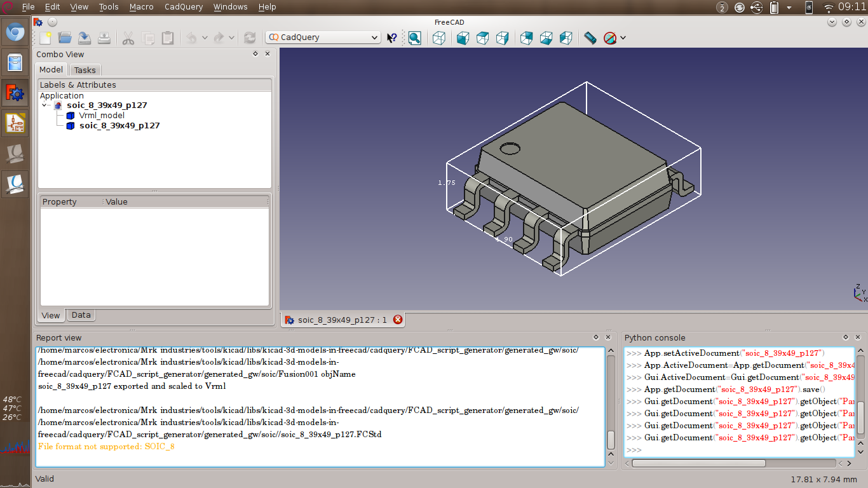868x488 pixels.
Task: Toggle floating for the Python console panel
Action: pos(846,337)
